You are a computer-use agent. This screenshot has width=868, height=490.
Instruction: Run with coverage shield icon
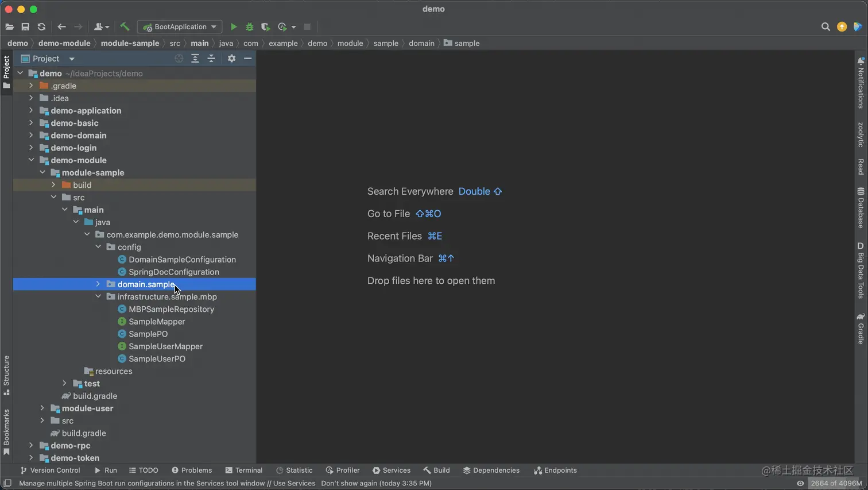tap(265, 27)
